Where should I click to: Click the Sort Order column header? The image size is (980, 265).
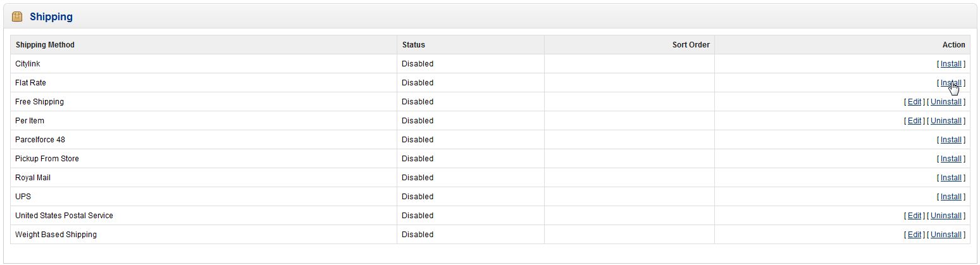(x=690, y=45)
